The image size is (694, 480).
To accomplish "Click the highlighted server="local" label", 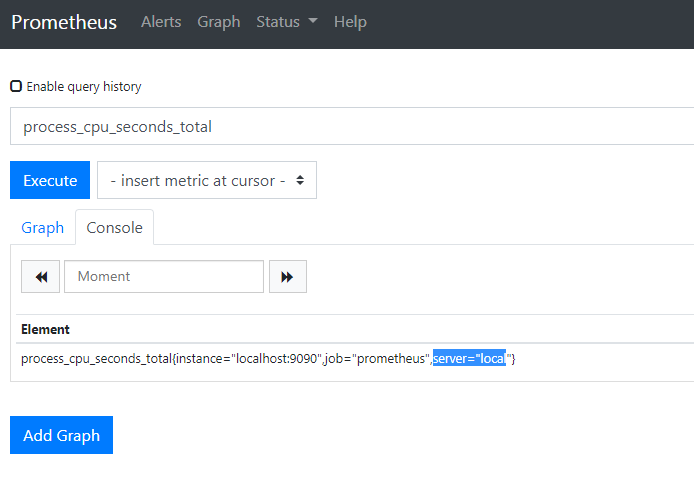I will coord(469,358).
